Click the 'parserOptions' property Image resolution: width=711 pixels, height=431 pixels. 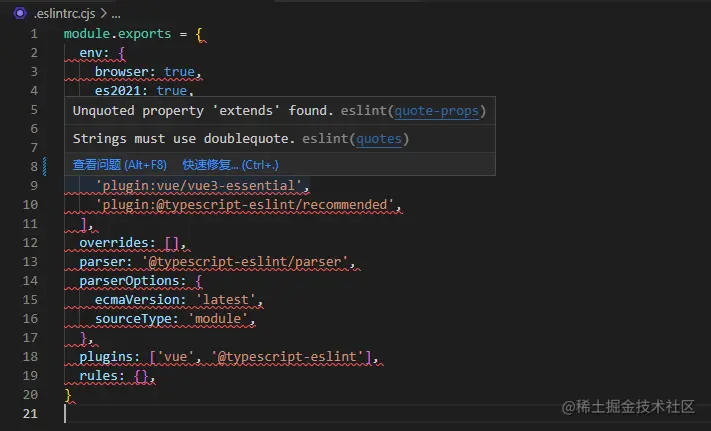[129, 281]
